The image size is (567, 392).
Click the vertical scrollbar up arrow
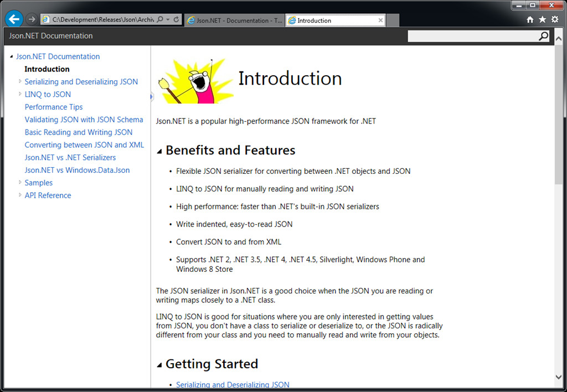559,38
